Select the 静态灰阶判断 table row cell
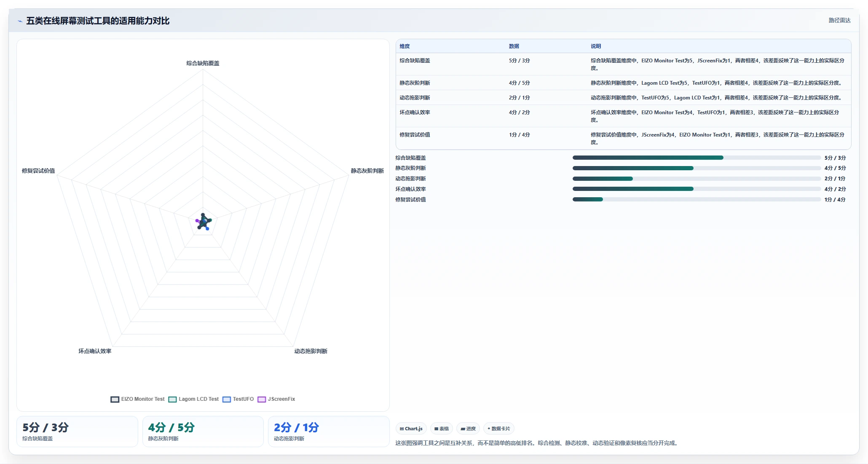The height and width of the screenshot is (464, 868). (x=415, y=83)
